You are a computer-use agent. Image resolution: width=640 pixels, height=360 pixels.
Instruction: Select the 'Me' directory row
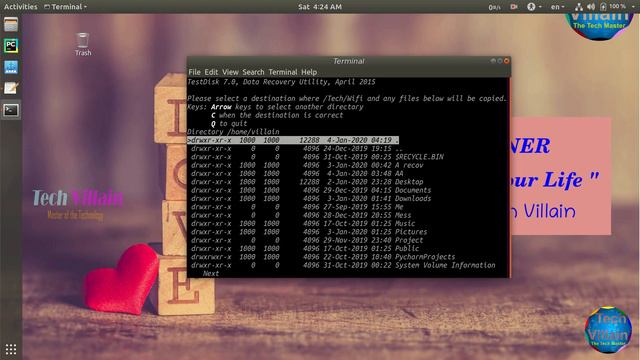click(297, 207)
